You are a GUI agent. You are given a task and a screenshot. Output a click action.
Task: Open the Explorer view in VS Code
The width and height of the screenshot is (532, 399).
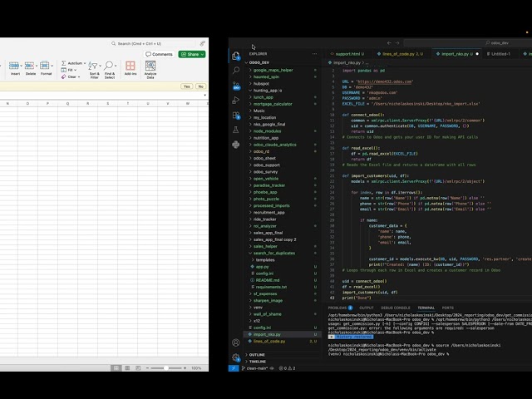(236, 56)
